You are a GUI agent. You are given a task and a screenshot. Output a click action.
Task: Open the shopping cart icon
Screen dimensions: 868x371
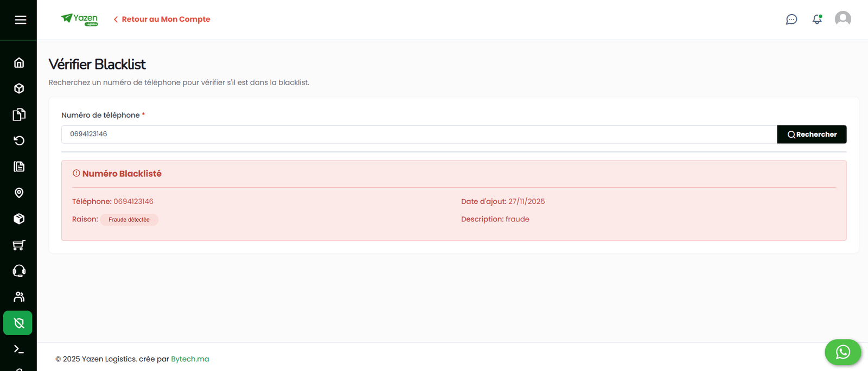coord(19,245)
